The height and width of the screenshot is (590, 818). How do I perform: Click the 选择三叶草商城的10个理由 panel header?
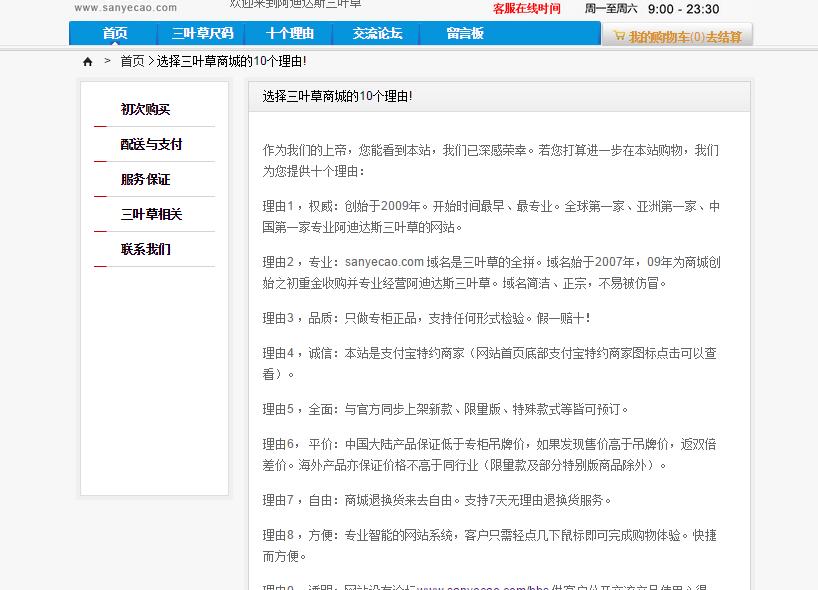click(338, 97)
